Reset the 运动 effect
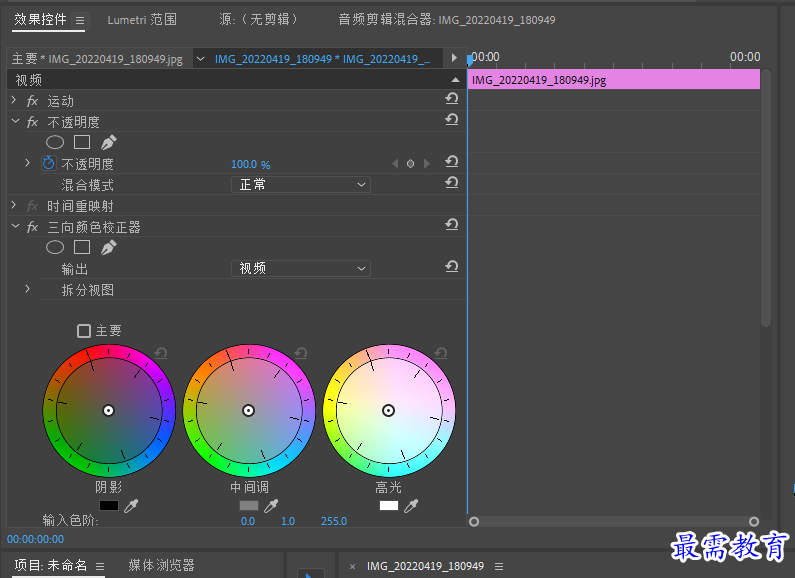Screen dimensions: 795x578 pos(452,98)
